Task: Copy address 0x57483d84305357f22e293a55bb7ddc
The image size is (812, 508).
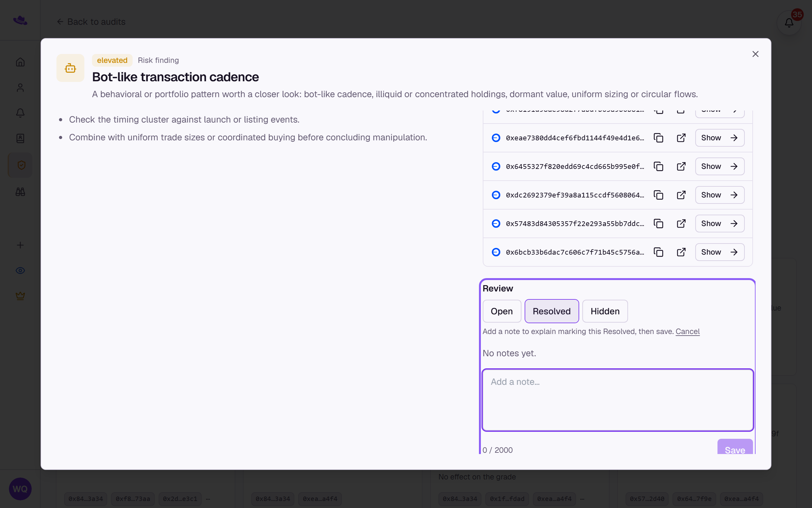Action: pos(658,224)
